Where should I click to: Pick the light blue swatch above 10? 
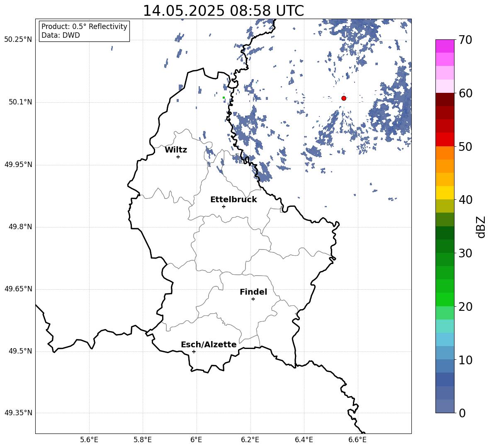445,353
